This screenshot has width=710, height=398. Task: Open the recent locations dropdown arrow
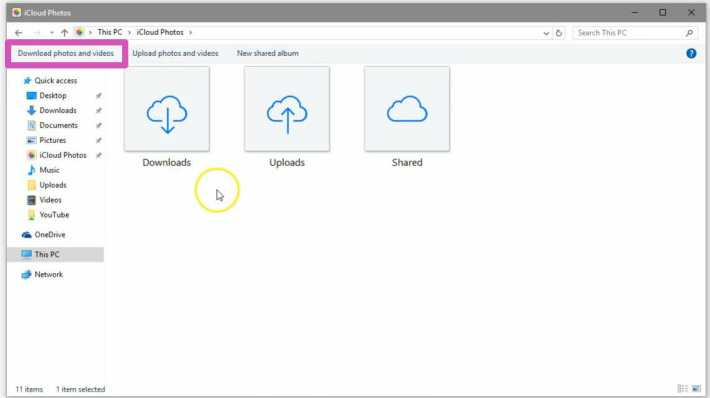(x=52, y=33)
